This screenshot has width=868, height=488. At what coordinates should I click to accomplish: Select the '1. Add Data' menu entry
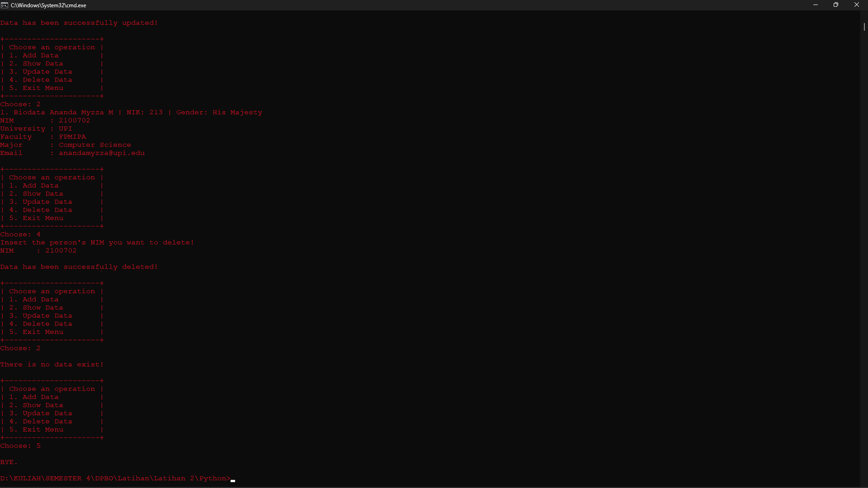point(33,55)
